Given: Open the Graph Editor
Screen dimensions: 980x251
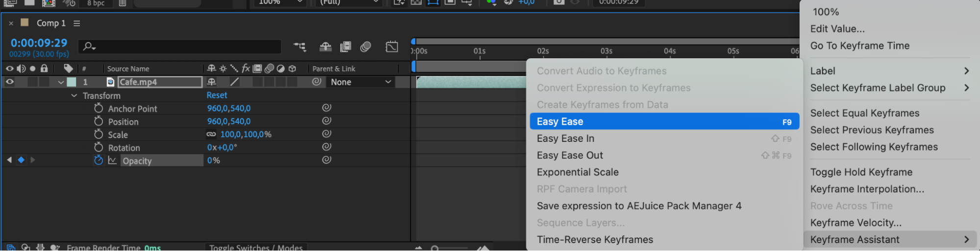Looking at the screenshot, I should point(392,46).
